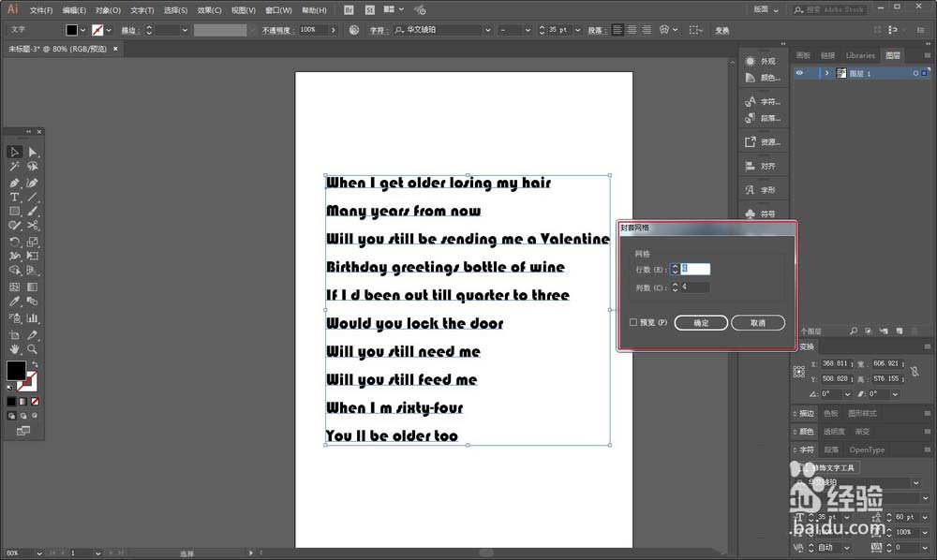Screen dimensions: 937x560
Task: Choose the Rectangle tool
Action: (x=14, y=212)
